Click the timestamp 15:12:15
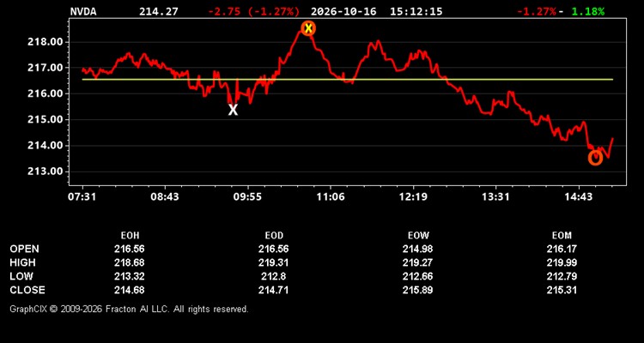Screen dimensions: 644x343 tap(416, 11)
